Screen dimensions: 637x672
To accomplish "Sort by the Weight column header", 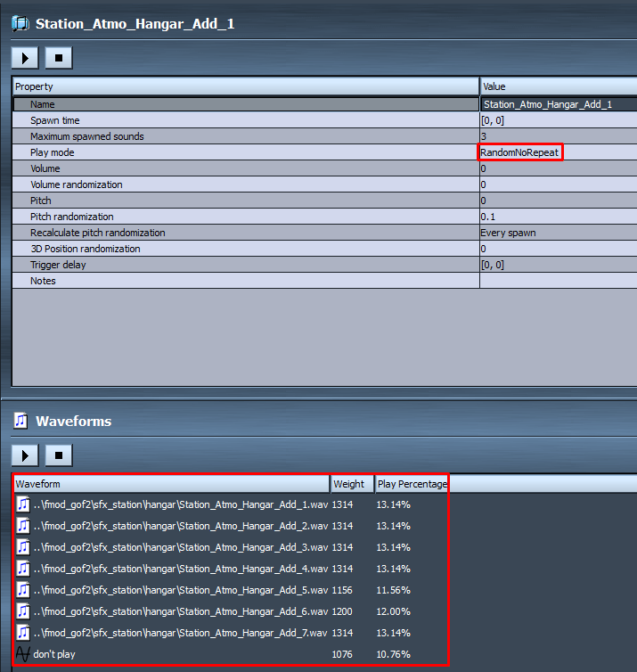I will (351, 484).
